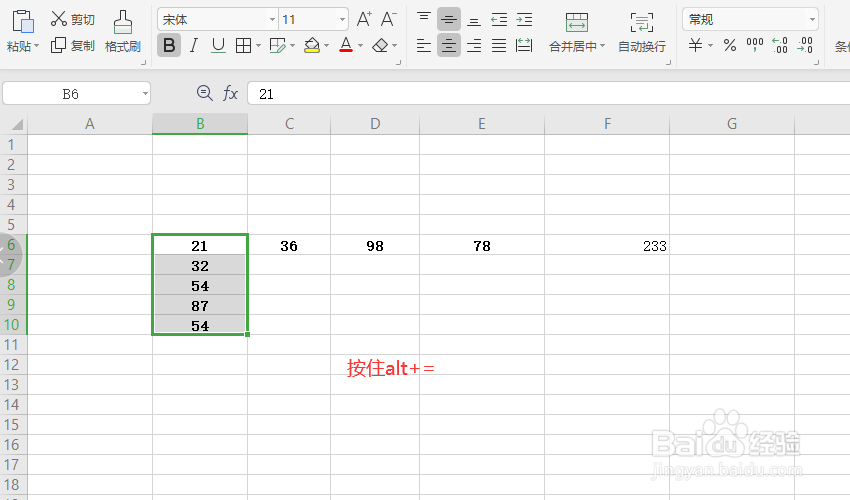Open number format dropdown 常规
The width and height of the screenshot is (850, 500).
point(812,20)
